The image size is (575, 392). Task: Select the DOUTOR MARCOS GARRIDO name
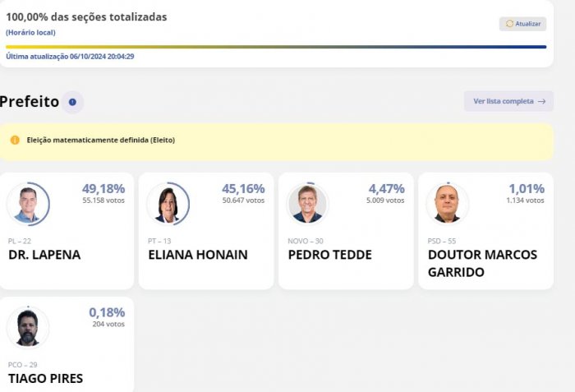[x=482, y=263]
